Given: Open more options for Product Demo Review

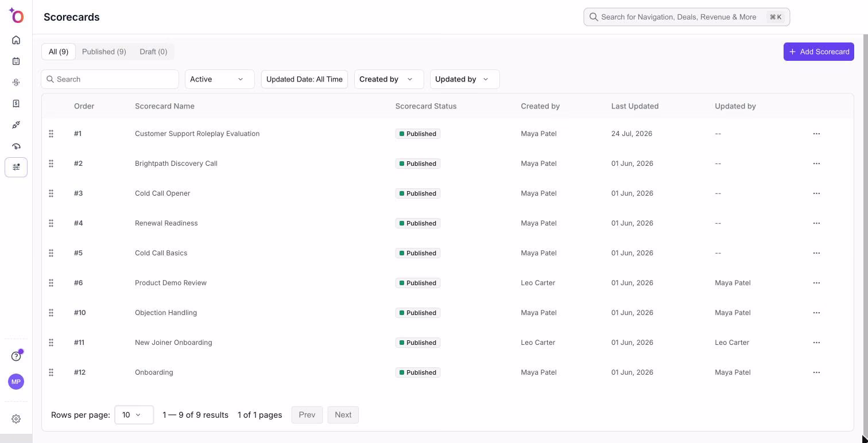Looking at the screenshot, I should (816, 283).
